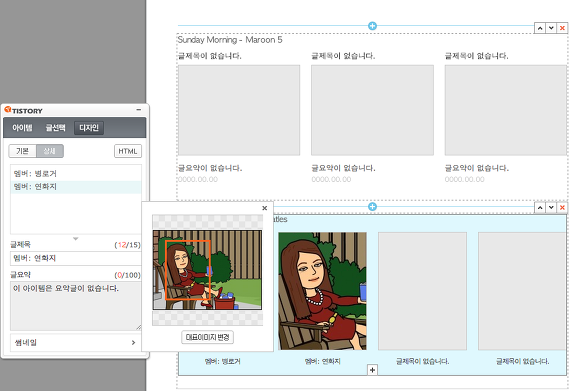Select list row 멤버: 연화지
Image resolution: width=580 pixels, height=391 pixels.
(76, 187)
